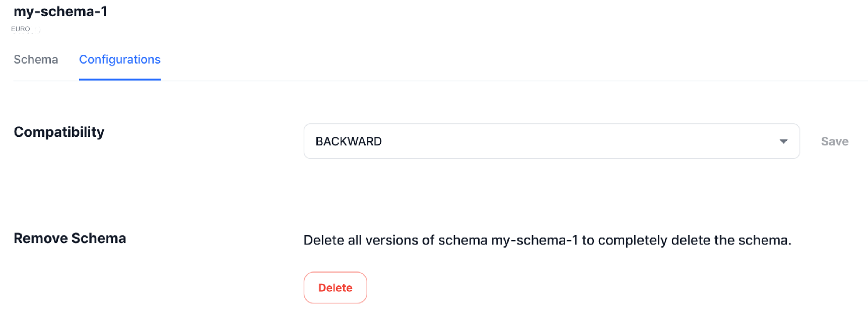
Task: Select the current BACKWARD compatibility value
Action: coord(349,141)
